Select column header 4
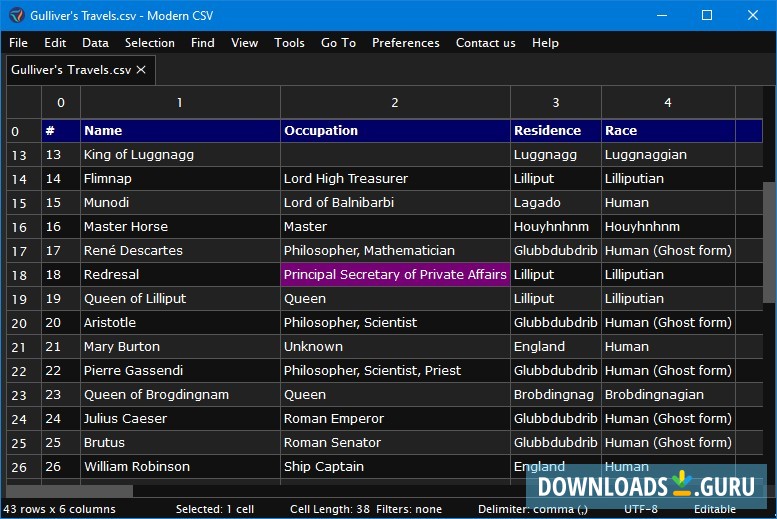Screen dimensions: 777x519 click(668, 103)
